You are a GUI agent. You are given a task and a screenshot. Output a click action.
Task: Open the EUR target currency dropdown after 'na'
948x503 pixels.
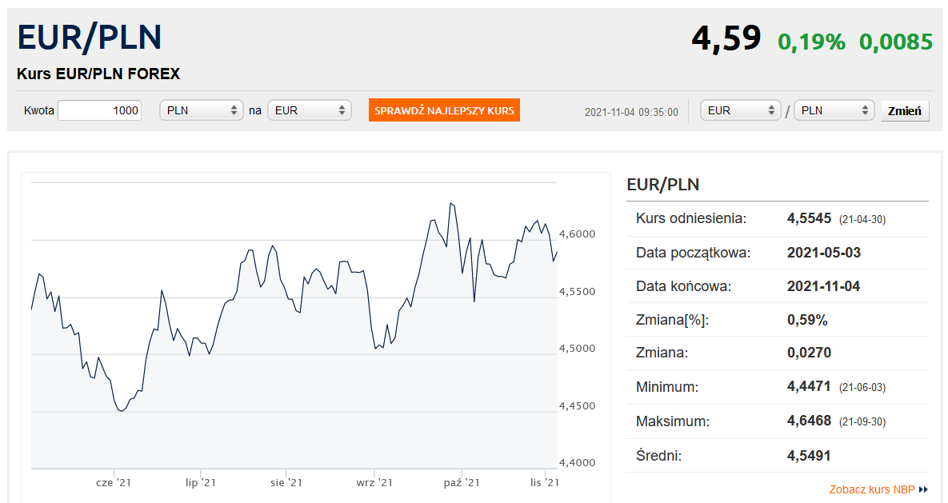(x=310, y=111)
